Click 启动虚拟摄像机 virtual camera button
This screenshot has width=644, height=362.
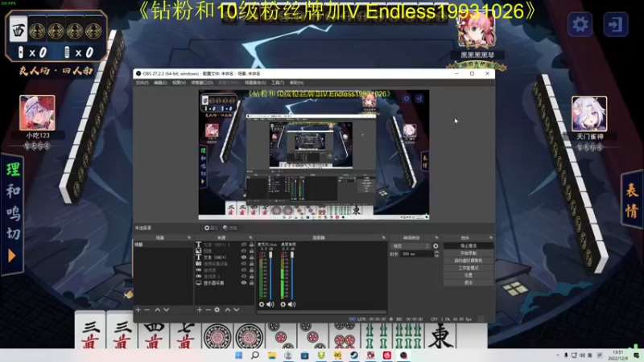click(x=469, y=261)
